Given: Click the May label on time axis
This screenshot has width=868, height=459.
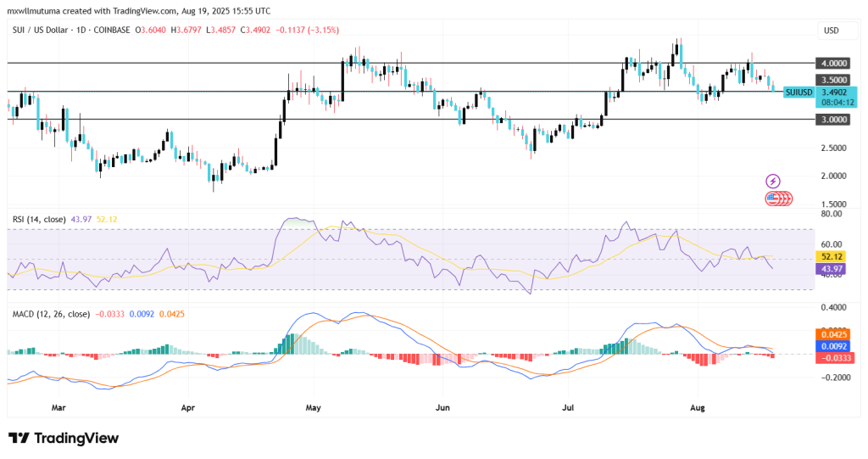Looking at the screenshot, I should coord(314,407).
